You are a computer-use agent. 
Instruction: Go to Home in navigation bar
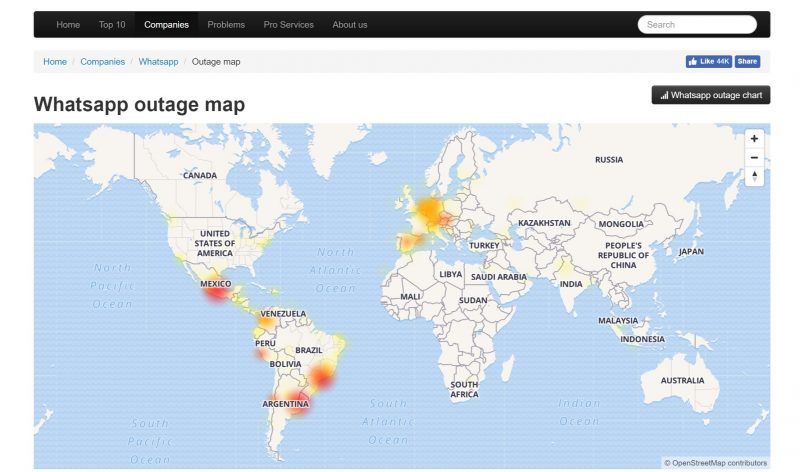tap(68, 24)
